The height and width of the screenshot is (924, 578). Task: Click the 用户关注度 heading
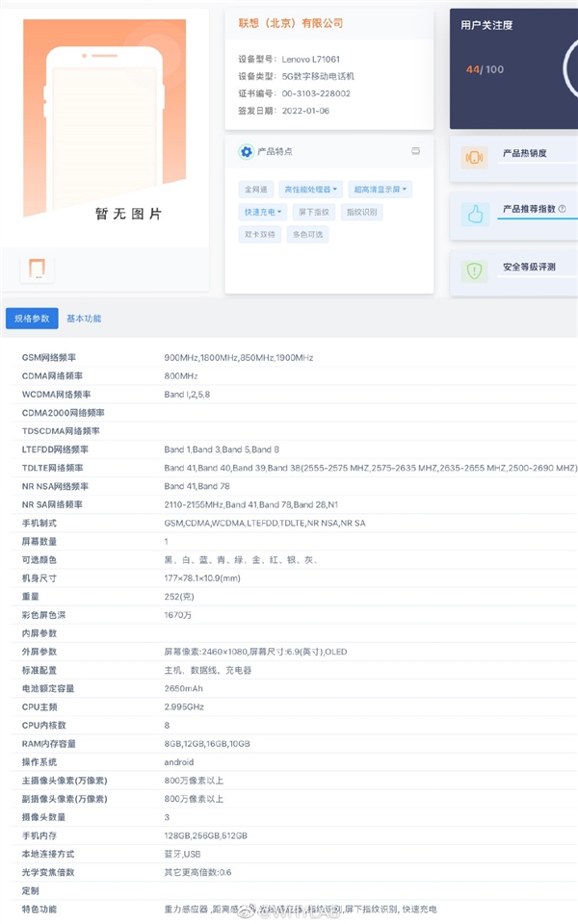[486, 25]
